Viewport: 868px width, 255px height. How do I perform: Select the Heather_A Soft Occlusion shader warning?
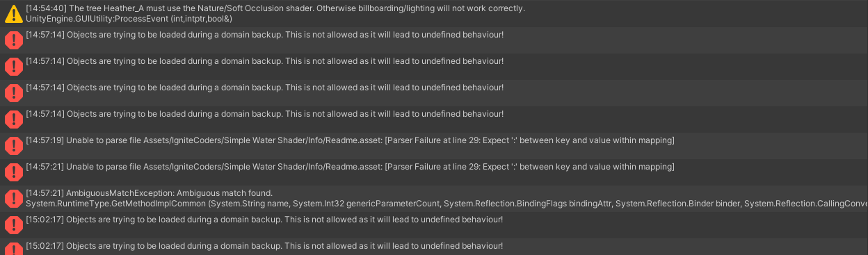(x=434, y=13)
